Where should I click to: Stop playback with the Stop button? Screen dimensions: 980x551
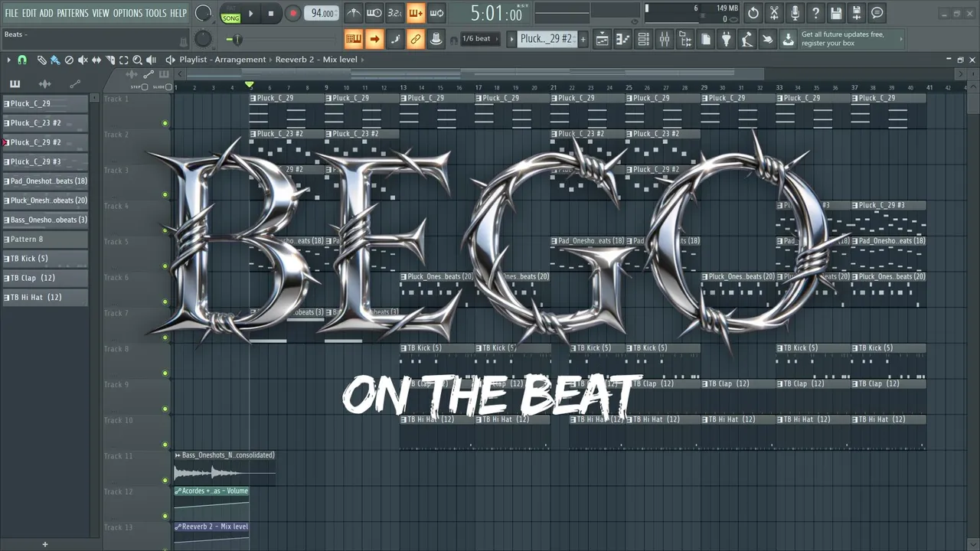[270, 13]
